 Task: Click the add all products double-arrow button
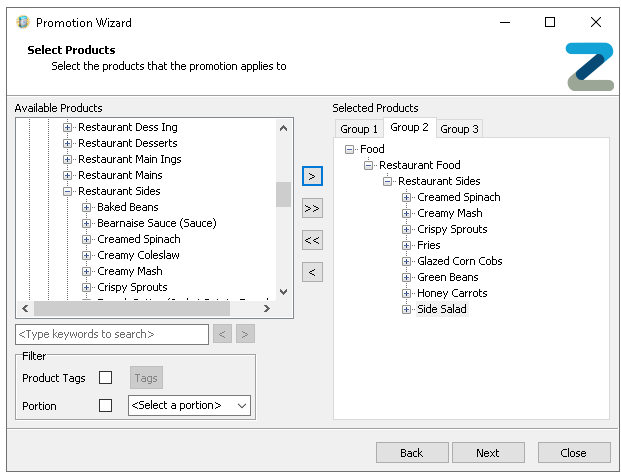coord(312,208)
